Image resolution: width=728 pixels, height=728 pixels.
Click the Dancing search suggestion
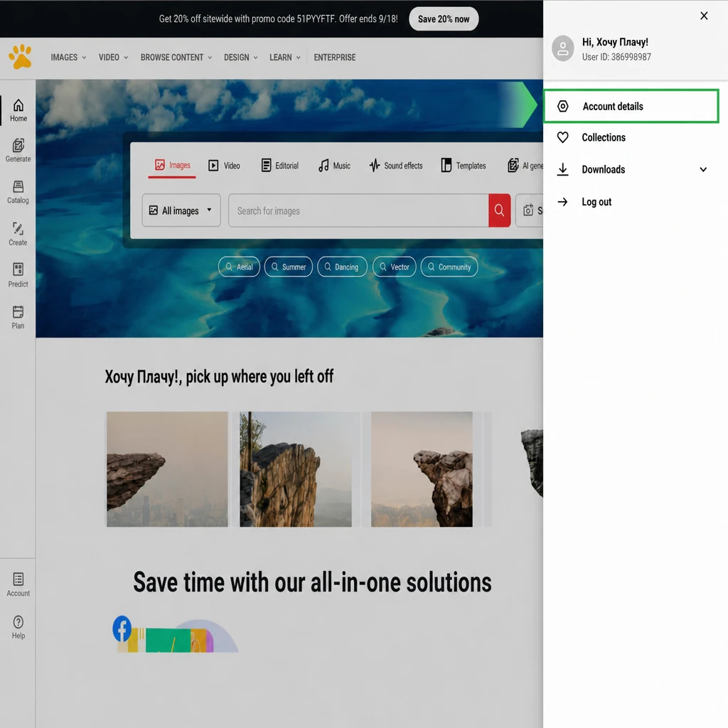342,267
